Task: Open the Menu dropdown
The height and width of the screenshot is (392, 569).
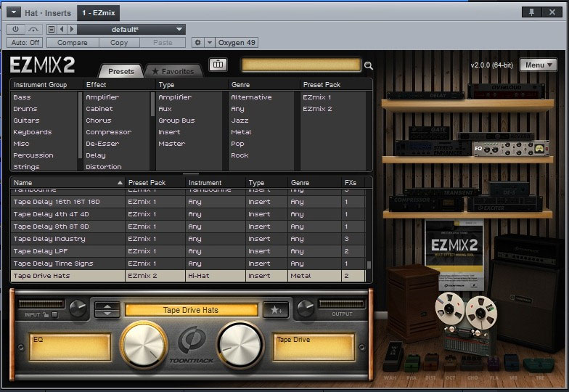Action: [x=539, y=65]
